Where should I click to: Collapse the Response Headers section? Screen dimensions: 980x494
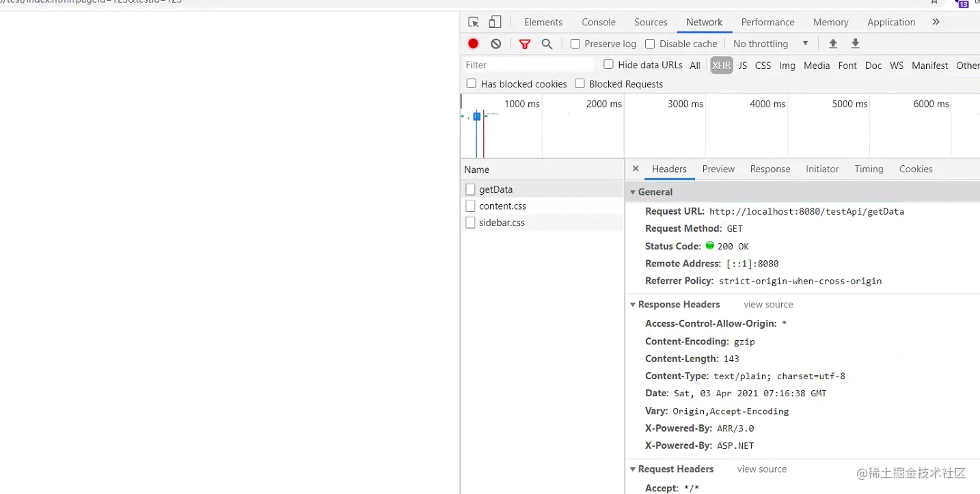coord(633,305)
